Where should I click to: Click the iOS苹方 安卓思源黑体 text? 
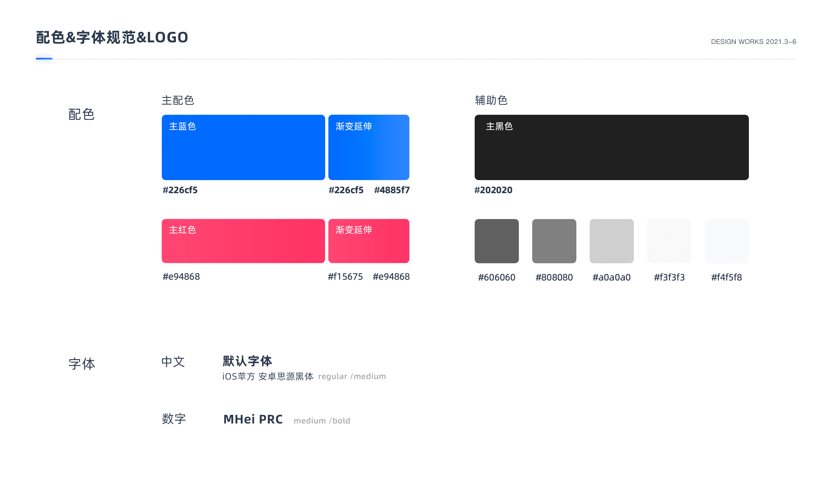tap(268, 376)
